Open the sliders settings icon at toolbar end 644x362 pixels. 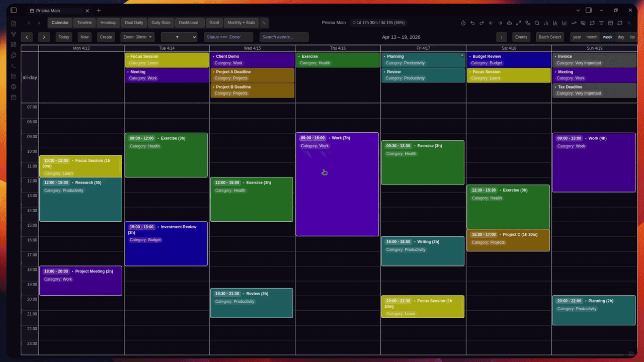click(x=629, y=23)
